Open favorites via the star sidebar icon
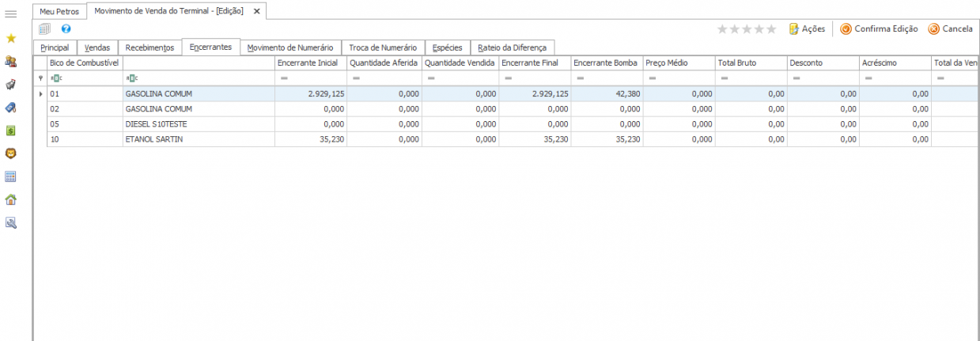Screen dimensions: 980x341 (x=11, y=38)
